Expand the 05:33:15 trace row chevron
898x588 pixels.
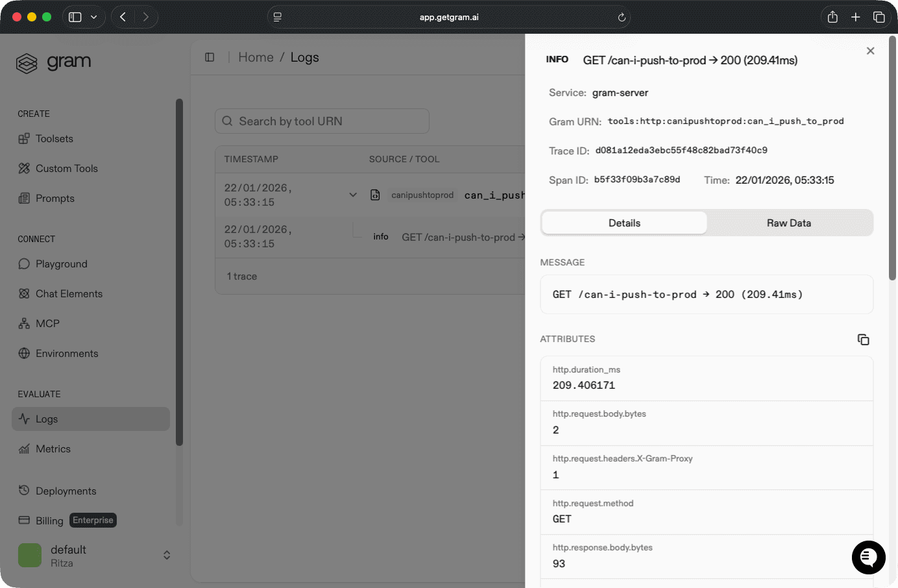click(352, 194)
